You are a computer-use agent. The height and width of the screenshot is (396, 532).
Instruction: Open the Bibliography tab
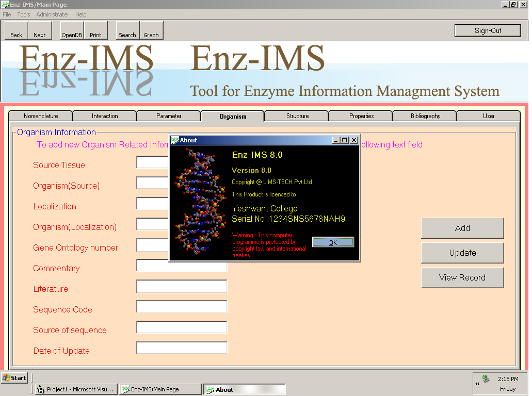425,116
